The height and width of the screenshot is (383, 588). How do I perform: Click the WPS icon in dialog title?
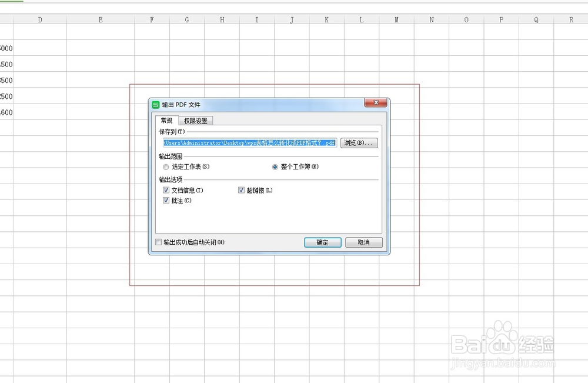156,105
